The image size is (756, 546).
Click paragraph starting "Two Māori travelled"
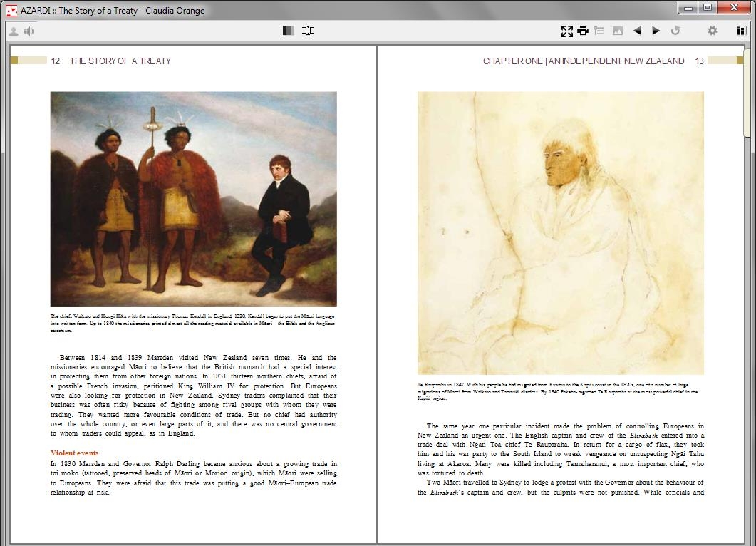[x=560, y=487]
